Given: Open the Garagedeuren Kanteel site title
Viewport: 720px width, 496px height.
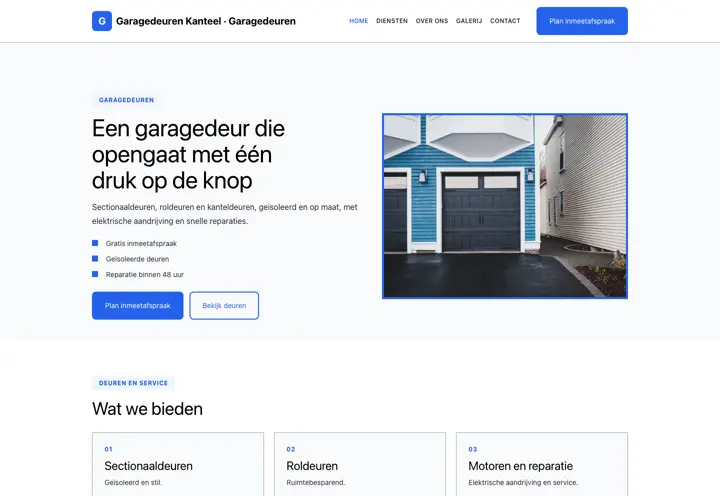Looking at the screenshot, I should click(206, 21).
